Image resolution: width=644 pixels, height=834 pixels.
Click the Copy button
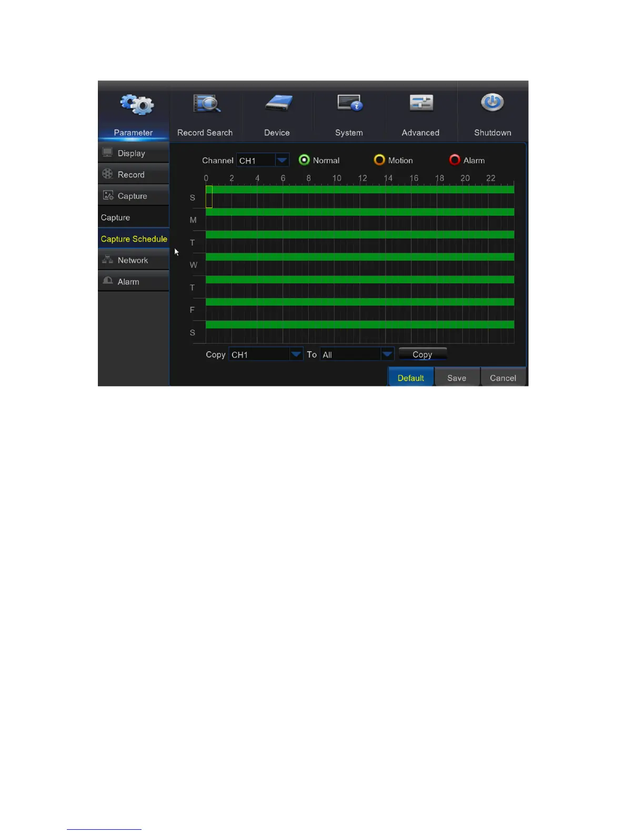422,354
